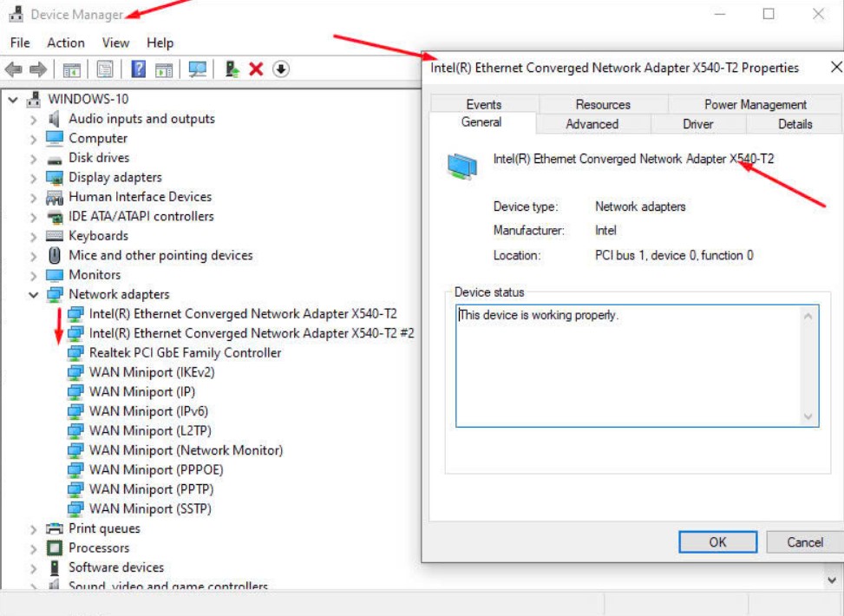Click the blue Help question-mark icon

pos(138,69)
